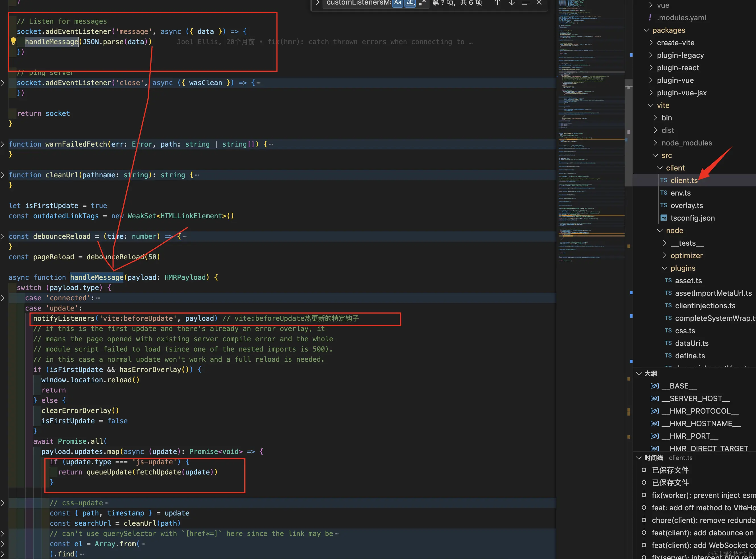Unfold the warnFailedFetch function
The width and height of the screenshot is (756, 559).
point(3,144)
